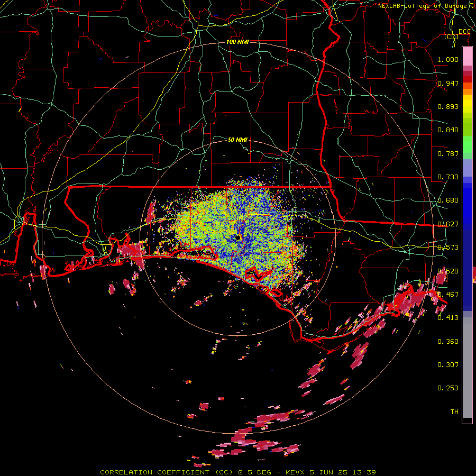
Task: Click the orange segment of the color scale
Action: click(x=467, y=91)
